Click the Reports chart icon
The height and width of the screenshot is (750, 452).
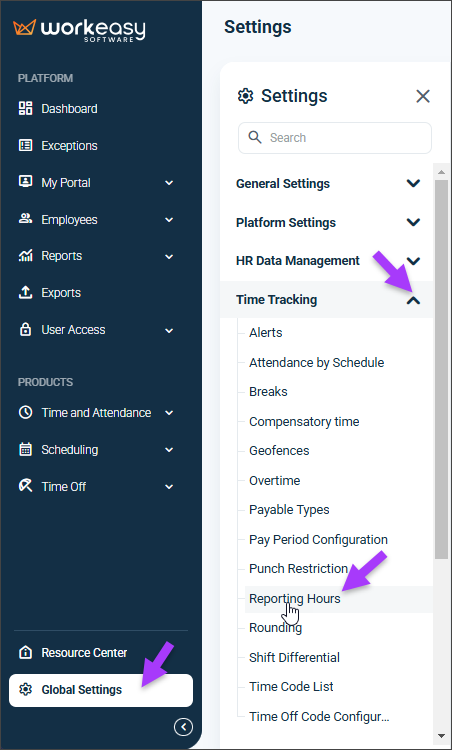25,255
